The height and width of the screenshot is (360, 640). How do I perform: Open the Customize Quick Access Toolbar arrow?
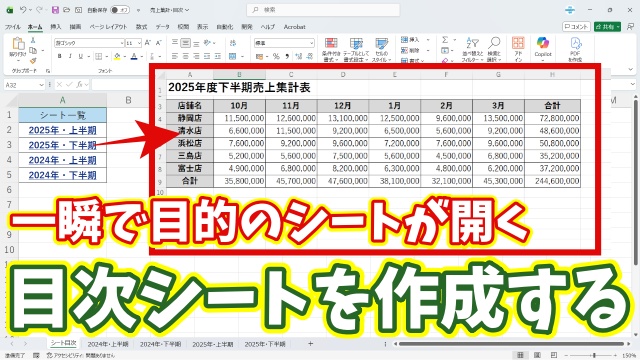coord(139,10)
